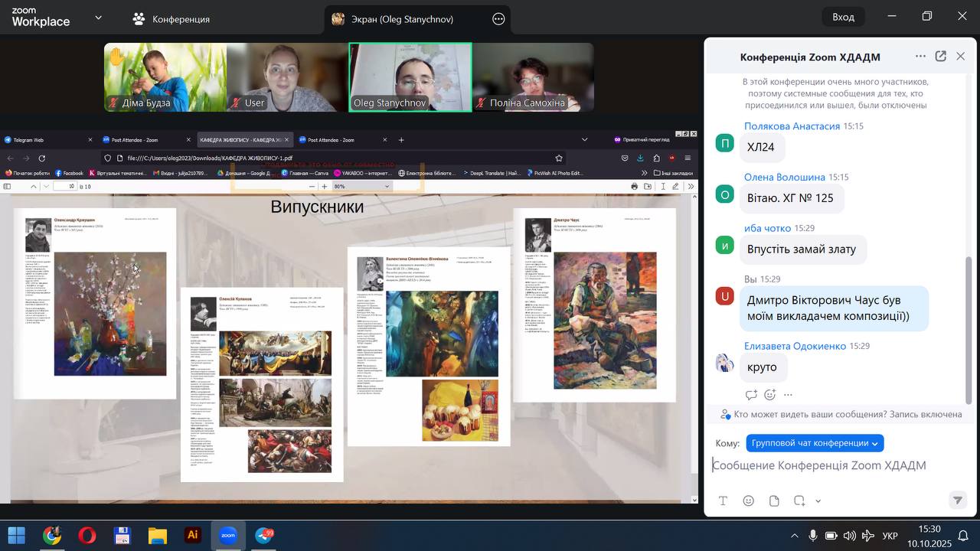Open the 'Групповой чат конференции' recipient dropdown
980x551 pixels.
[815, 443]
